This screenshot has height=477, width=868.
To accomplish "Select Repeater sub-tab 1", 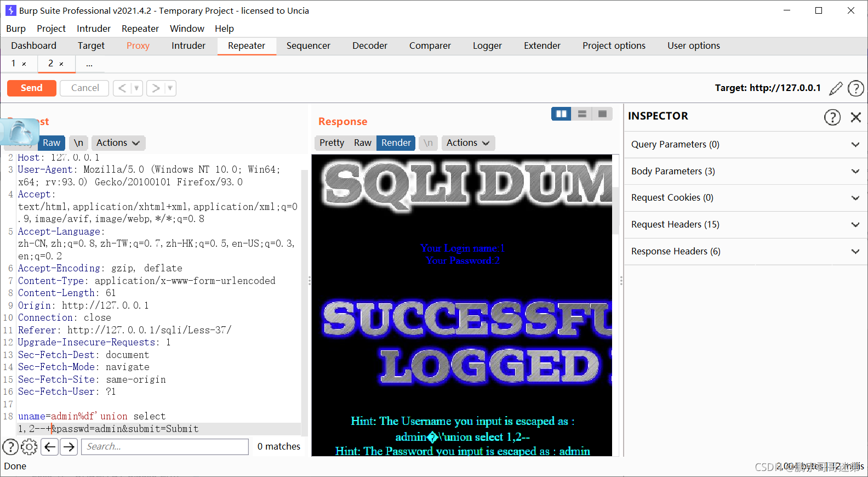I will tap(14, 64).
